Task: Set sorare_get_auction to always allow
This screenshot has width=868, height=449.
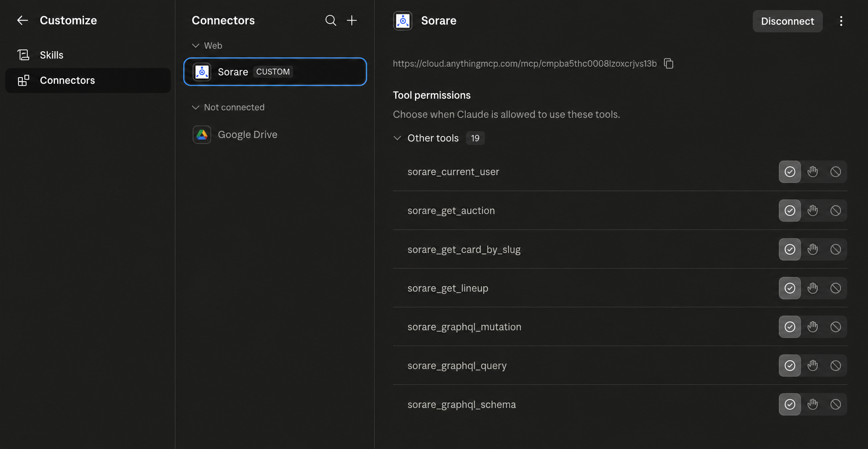Action: tap(790, 211)
